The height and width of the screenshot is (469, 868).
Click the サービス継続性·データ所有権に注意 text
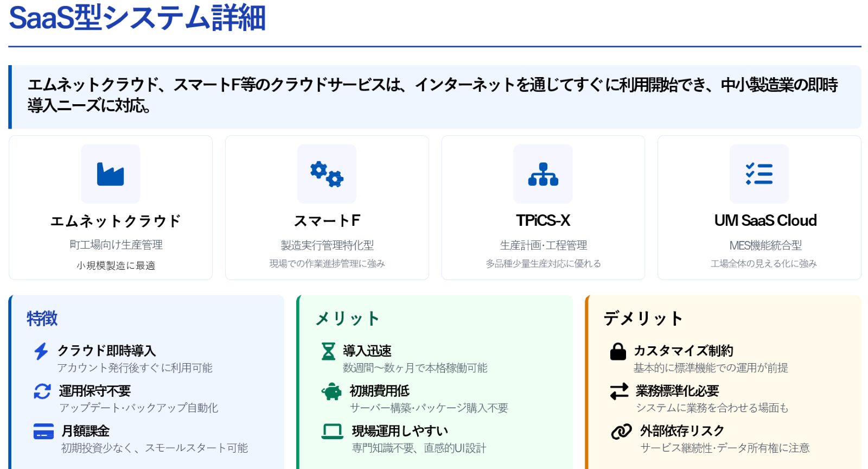pyautogui.click(x=725, y=448)
